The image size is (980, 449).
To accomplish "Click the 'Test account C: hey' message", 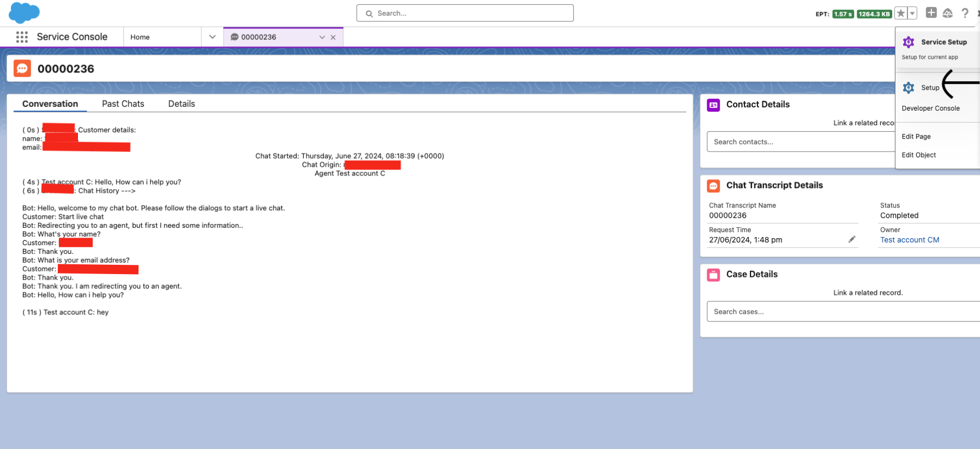I will pyautogui.click(x=65, y=312).
